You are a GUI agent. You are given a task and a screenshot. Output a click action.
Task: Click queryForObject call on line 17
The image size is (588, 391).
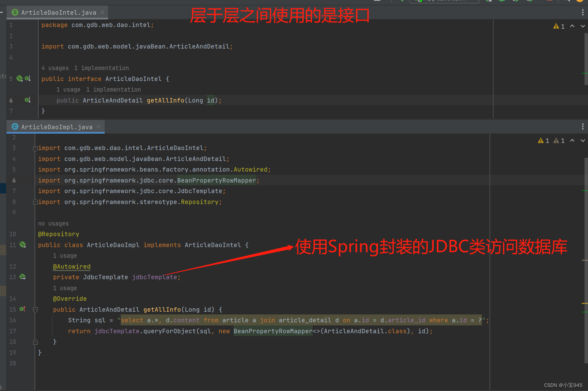coord(170,331)
